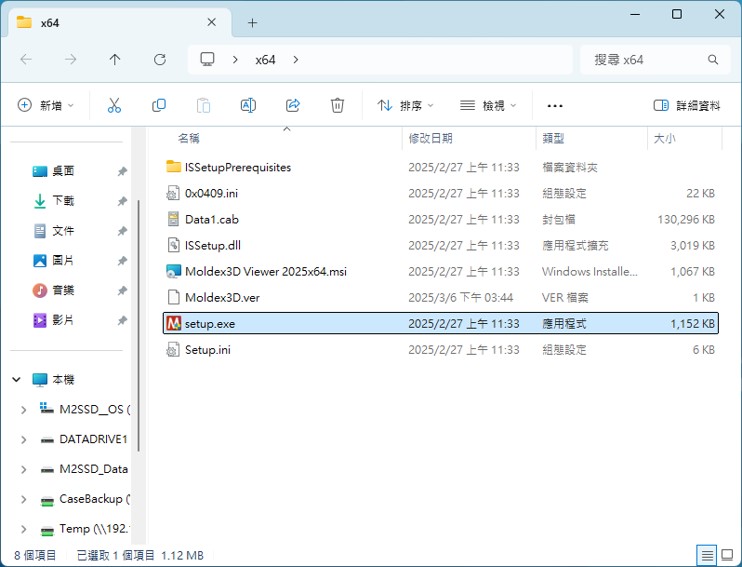Unpin 桌面 using its pin icon
This screenshot has width=742, height=567.
click(122, 171)
